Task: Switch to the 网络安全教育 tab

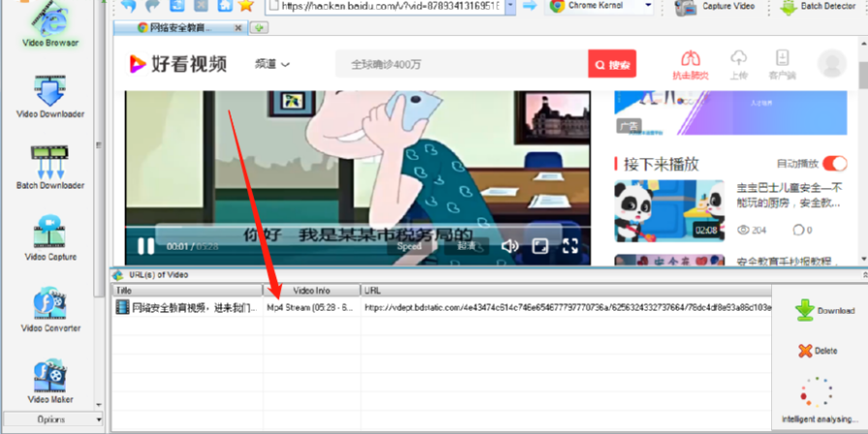Action: [180, 28]
